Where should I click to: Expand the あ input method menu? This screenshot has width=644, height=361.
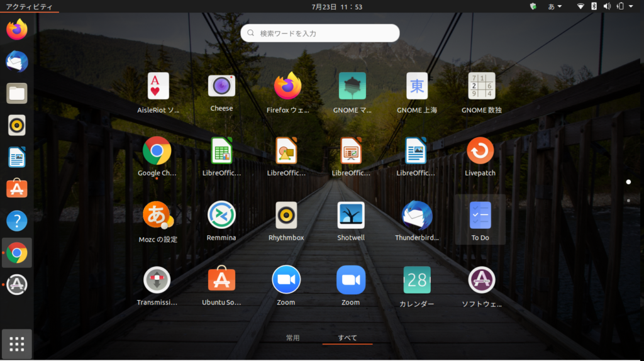(555, 6)
